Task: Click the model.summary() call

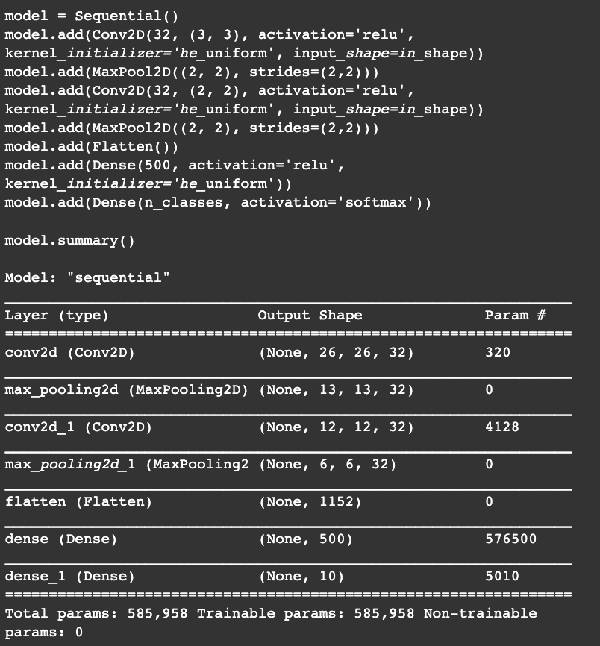Action: [x=70, y=241]
